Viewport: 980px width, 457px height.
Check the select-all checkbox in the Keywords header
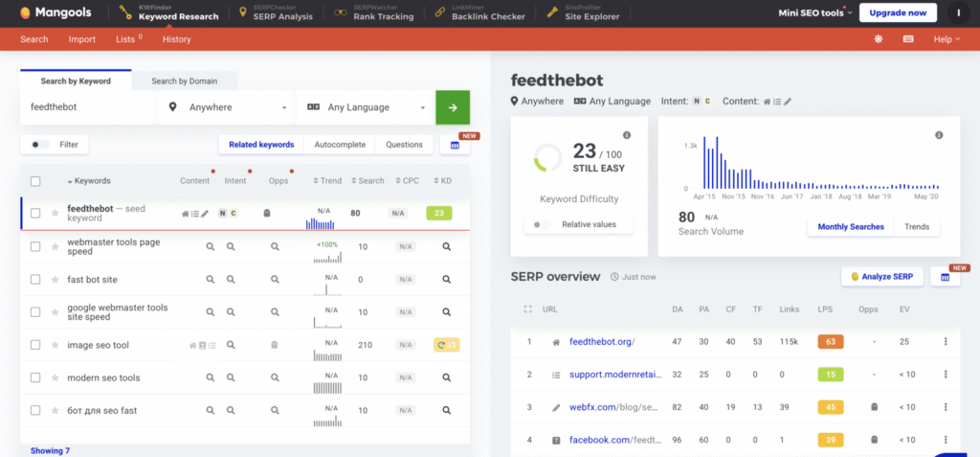[35, 181]
